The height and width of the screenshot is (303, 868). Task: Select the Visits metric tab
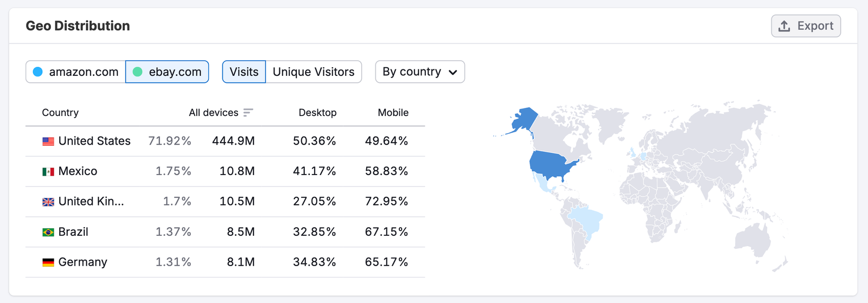(x=244, y=72)
